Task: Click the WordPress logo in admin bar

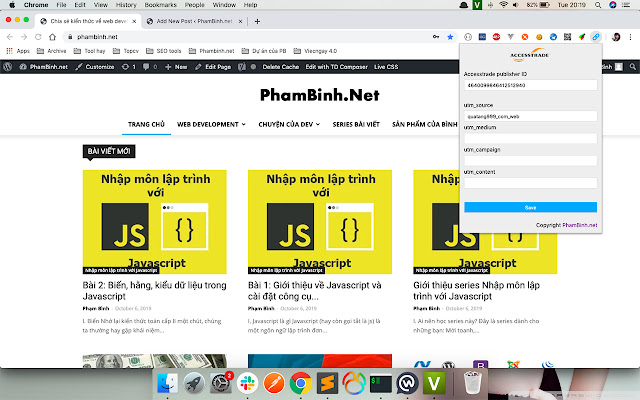Action: [7, 67]
